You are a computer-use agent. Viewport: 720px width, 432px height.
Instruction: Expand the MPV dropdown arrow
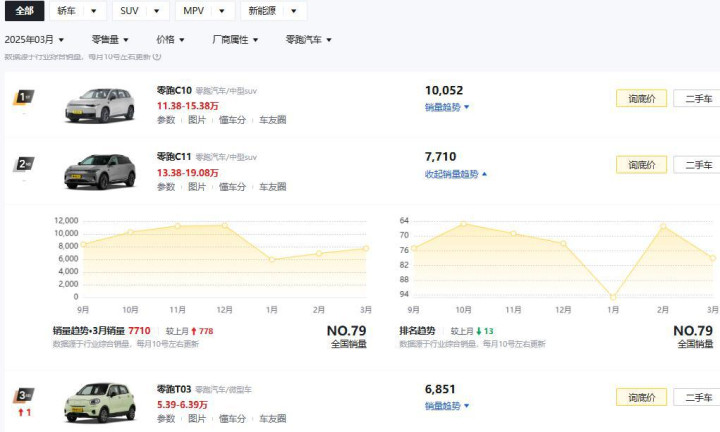click(x=222, y=11)
